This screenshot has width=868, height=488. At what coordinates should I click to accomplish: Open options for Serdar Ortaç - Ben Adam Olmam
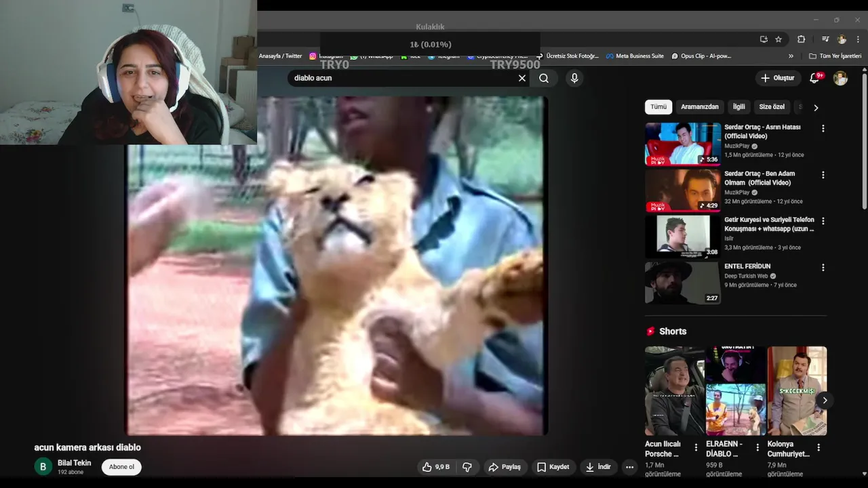click(823, 175)
